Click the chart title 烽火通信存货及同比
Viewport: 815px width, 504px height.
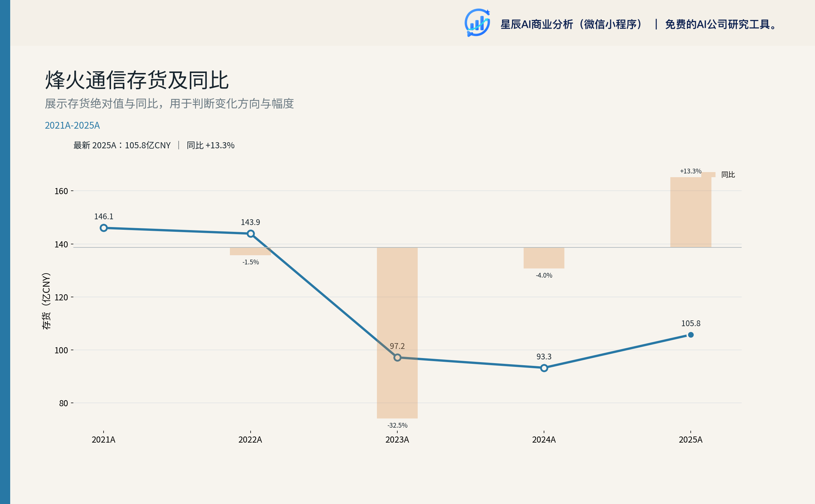pos(137,80)
